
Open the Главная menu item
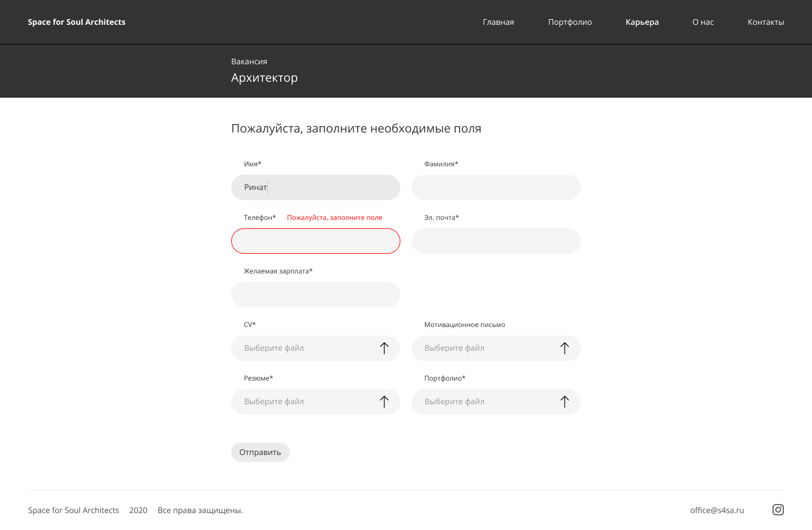click(498, 22)
